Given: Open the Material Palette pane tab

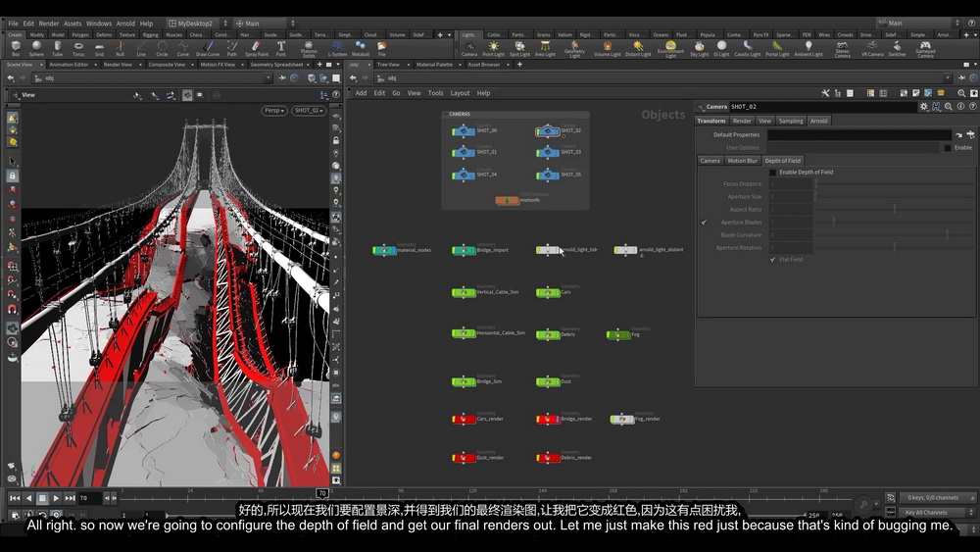Looking at the screenshot, I should pyautogui.click(x=434, y=65).
